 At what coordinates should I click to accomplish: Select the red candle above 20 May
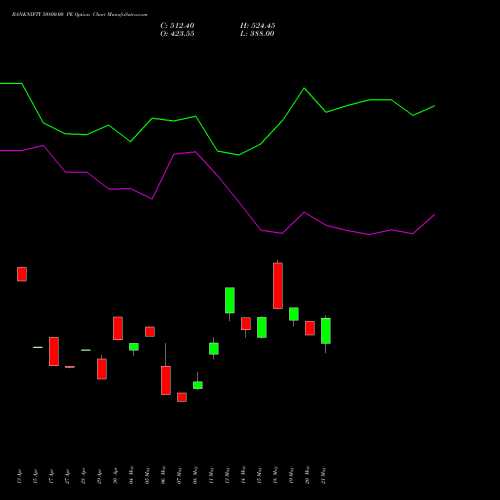(310, 328)
